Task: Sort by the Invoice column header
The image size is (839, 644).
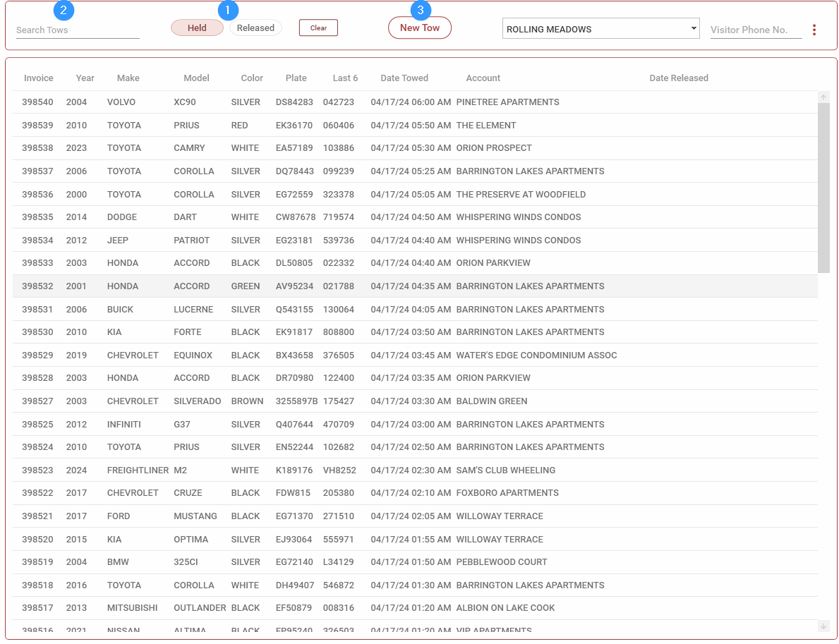Action: point(39,78)
